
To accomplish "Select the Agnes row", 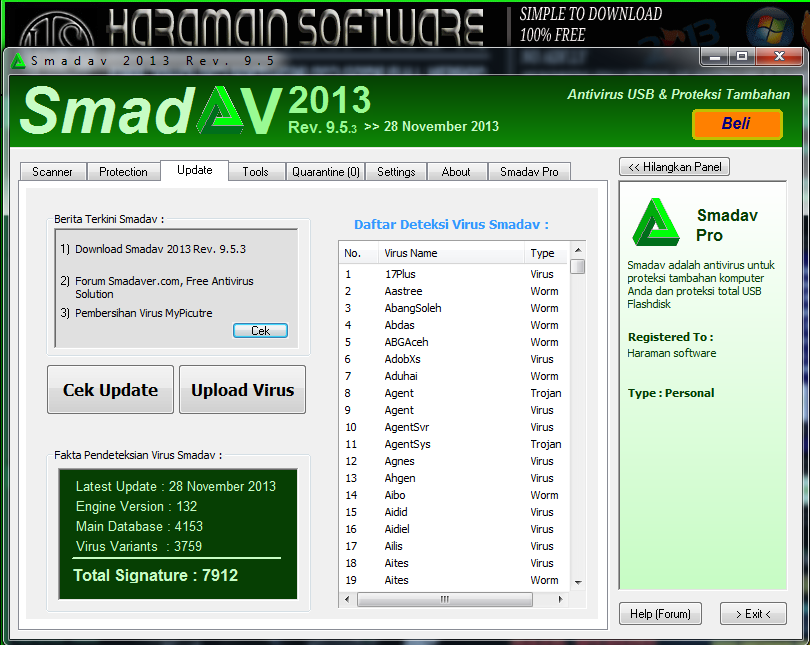I will (x=455, y=462).
